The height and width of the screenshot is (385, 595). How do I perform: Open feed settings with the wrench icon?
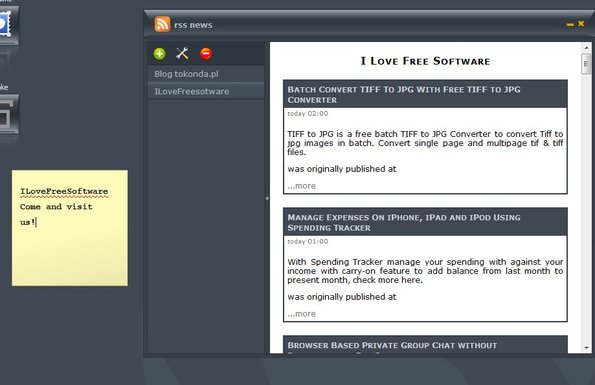[183, 53]
